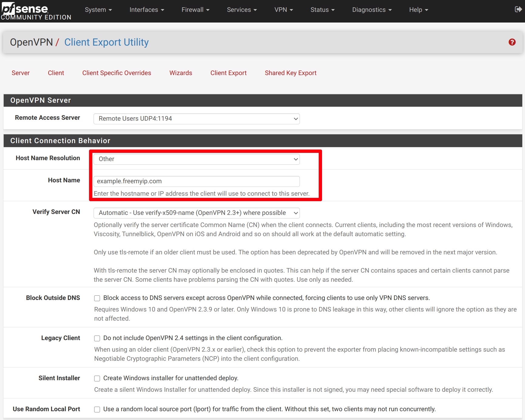The height and width of the screenshot is (420, 525).
Task: Switch to the Client tab
Action: [x=56, y=73]
